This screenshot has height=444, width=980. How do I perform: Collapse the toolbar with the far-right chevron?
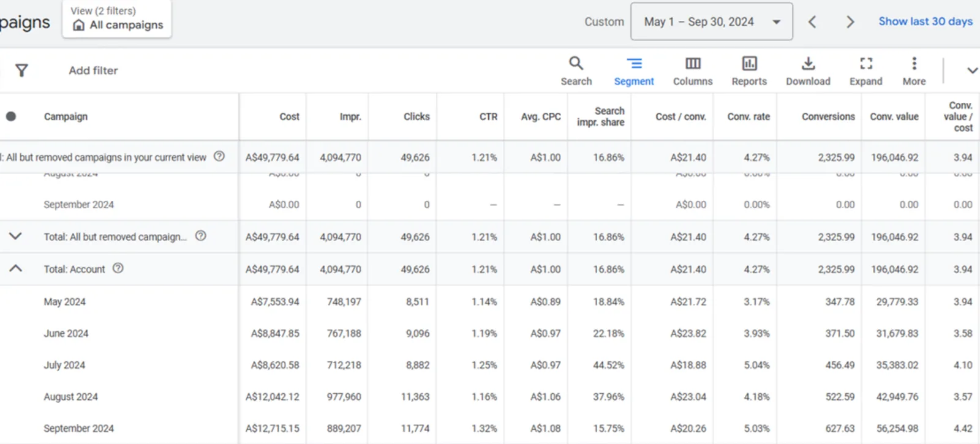click(972, 70)
